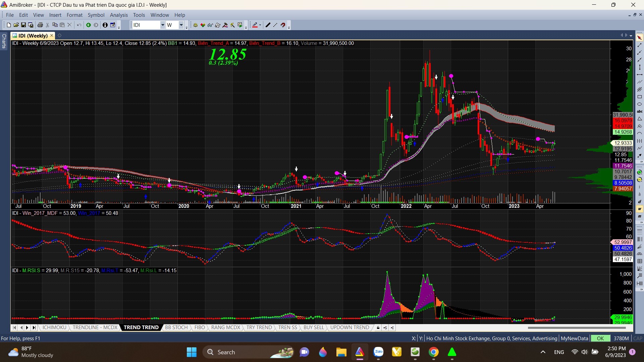
Task: Jump to last sheet with tab arrow
Action: 34,327
